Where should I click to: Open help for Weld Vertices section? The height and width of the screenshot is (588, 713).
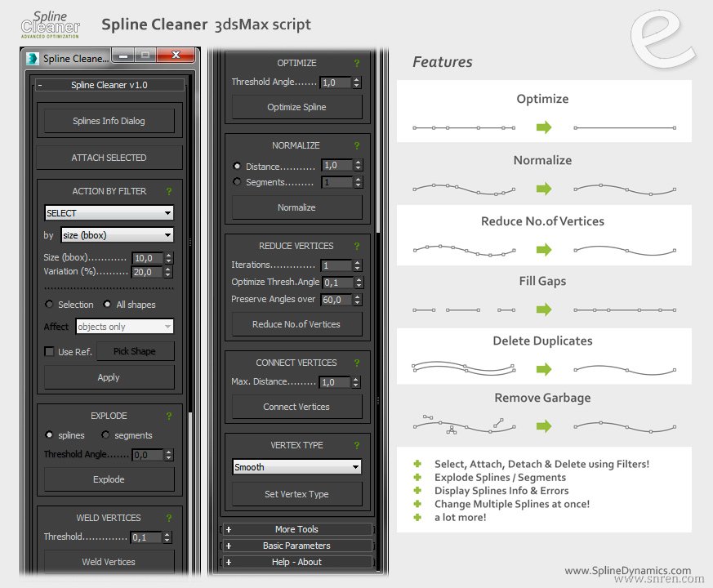point(169,518)
